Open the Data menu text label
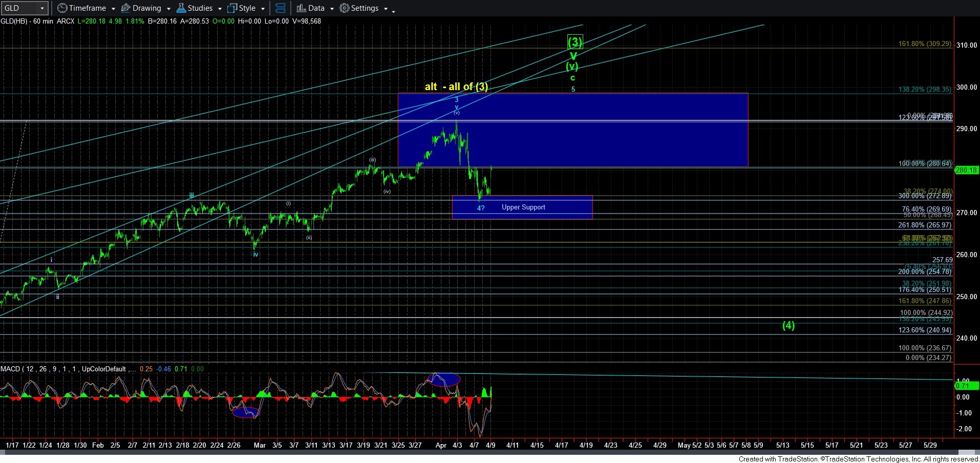 click(316, 8)
